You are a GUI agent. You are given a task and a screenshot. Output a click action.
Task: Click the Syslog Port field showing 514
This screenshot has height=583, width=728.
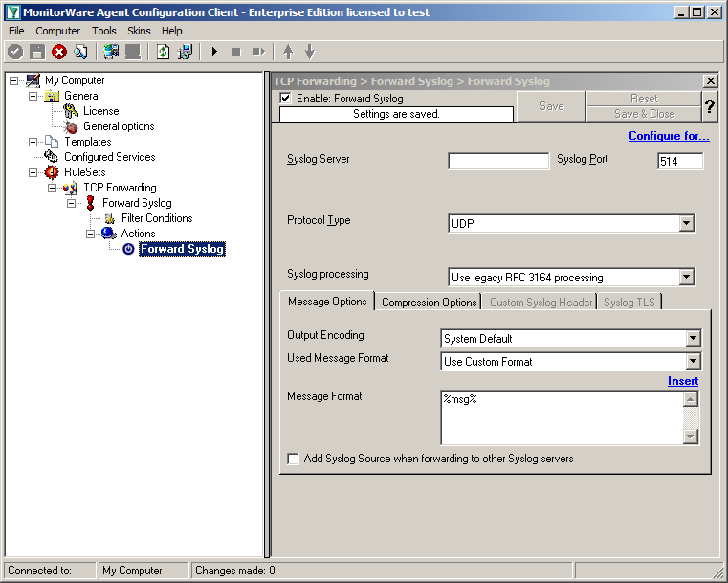[x=680, y=161]
